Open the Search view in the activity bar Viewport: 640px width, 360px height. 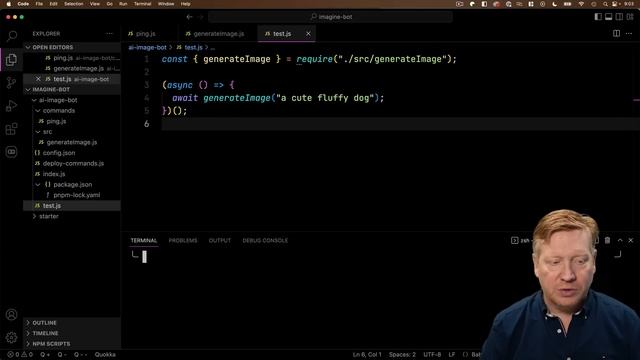(x=11, y=36)
